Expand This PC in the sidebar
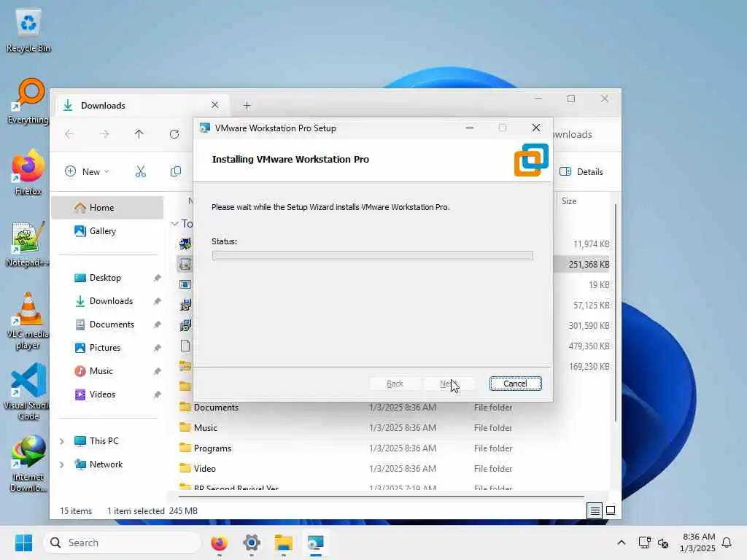This screenshot has height=560, width=747. (61, 441)
